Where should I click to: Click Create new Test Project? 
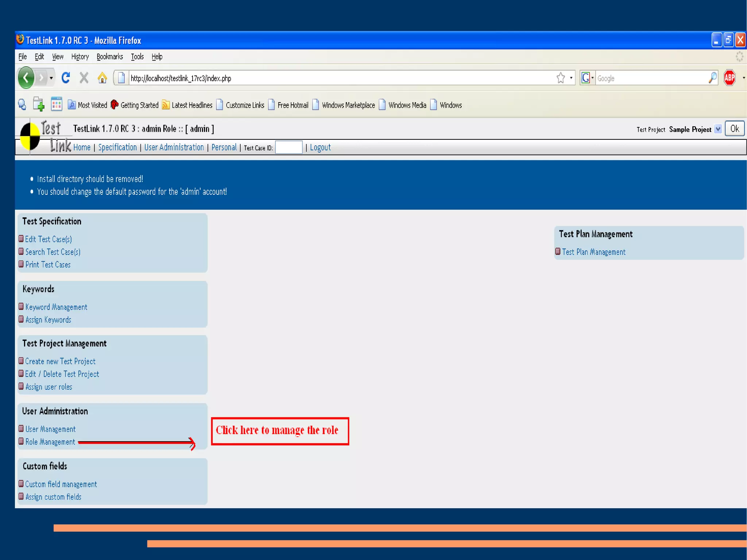60,362
